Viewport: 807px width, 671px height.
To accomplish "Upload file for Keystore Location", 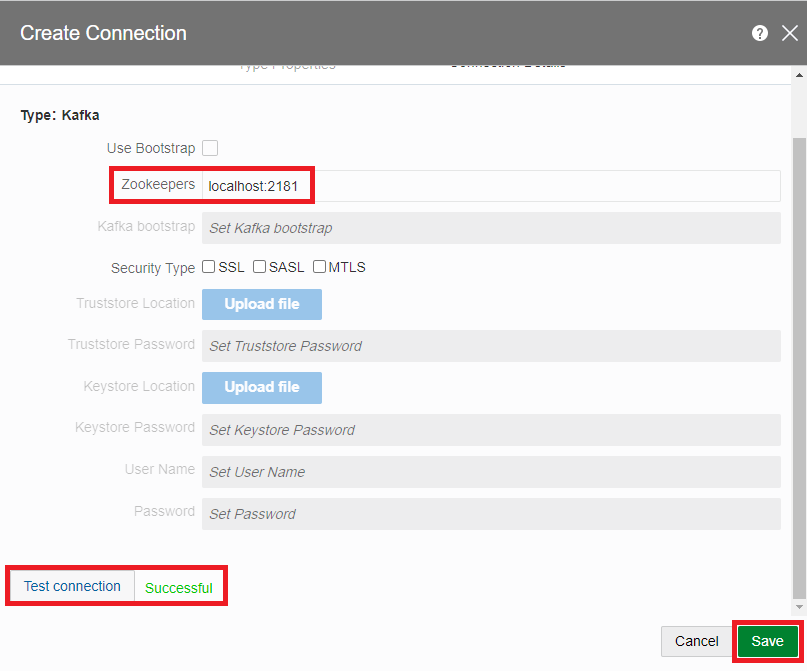I will click(x=262, y=387).
